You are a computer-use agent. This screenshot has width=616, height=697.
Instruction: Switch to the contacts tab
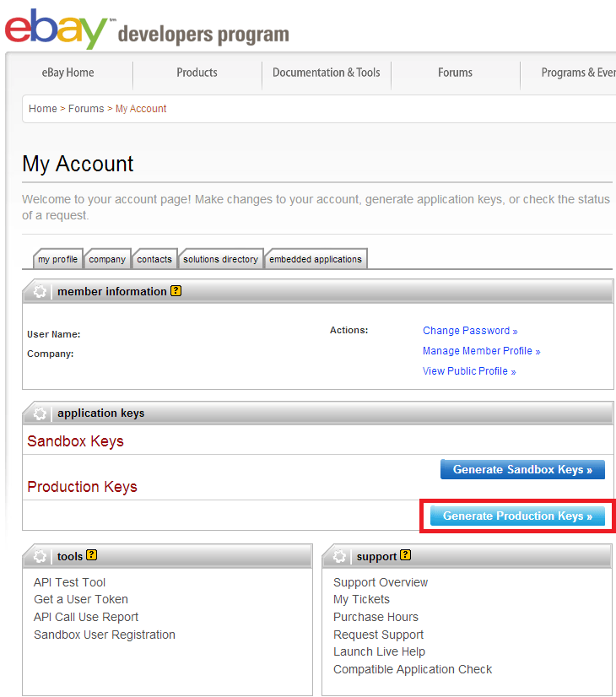tap(154, 259)
